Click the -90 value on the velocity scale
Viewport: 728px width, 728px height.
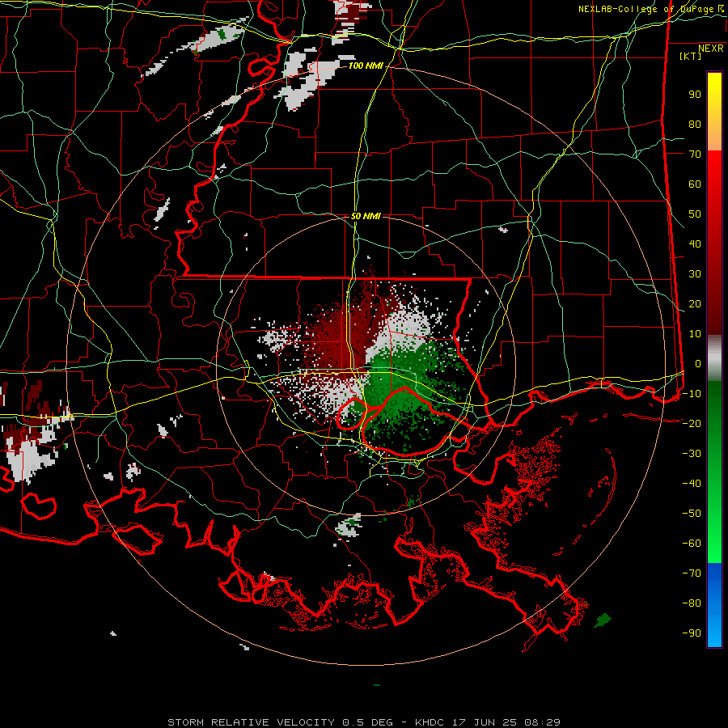pyautogui.click(x=692, y=633)
